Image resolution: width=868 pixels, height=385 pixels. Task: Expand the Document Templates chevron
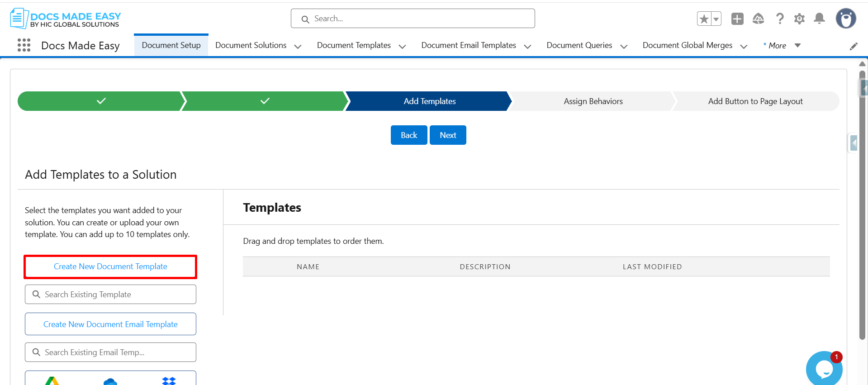(x=402, y=46)
